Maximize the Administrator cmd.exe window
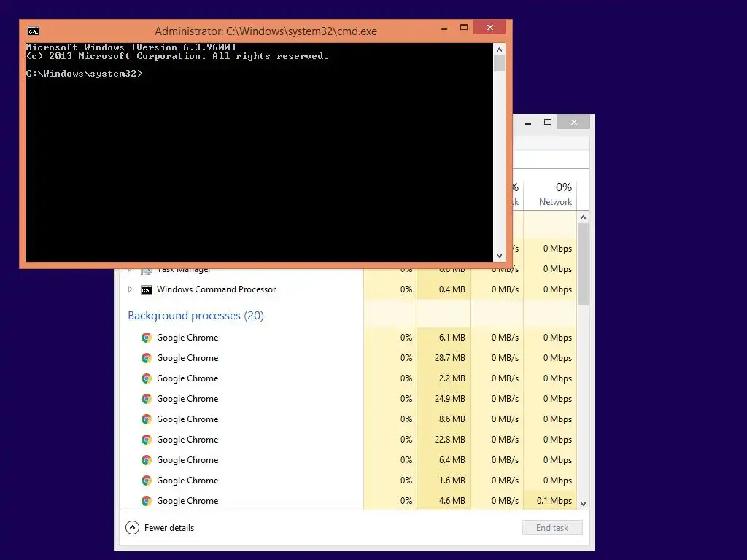The image size is (747, 560). tap(463, 28)
